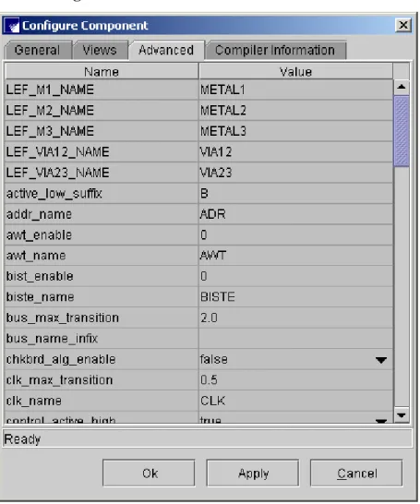The image size is (420, 504).
Task: Click the Ready status bar text
Action: point(22,439)
